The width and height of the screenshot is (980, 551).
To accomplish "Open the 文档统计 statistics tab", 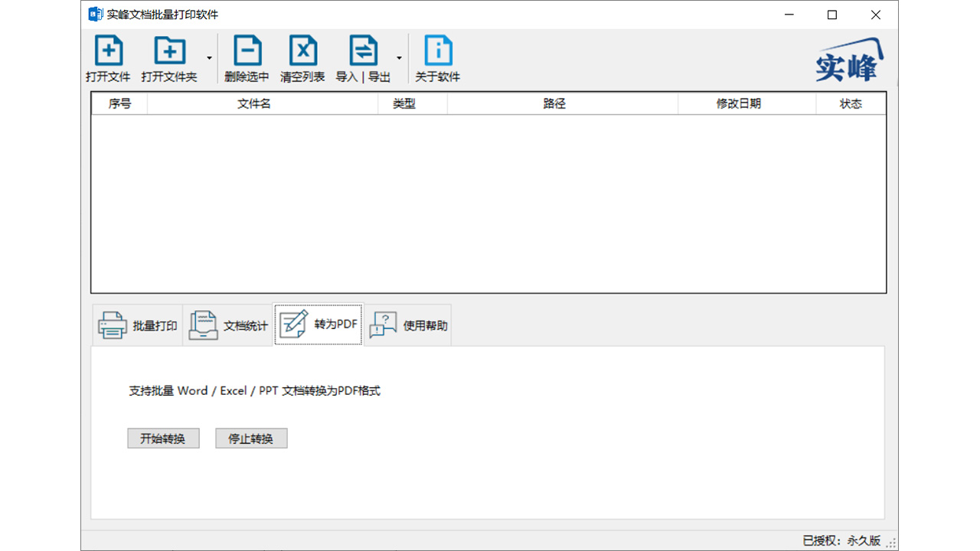I will pyautogui.click(x=227, y=324).
